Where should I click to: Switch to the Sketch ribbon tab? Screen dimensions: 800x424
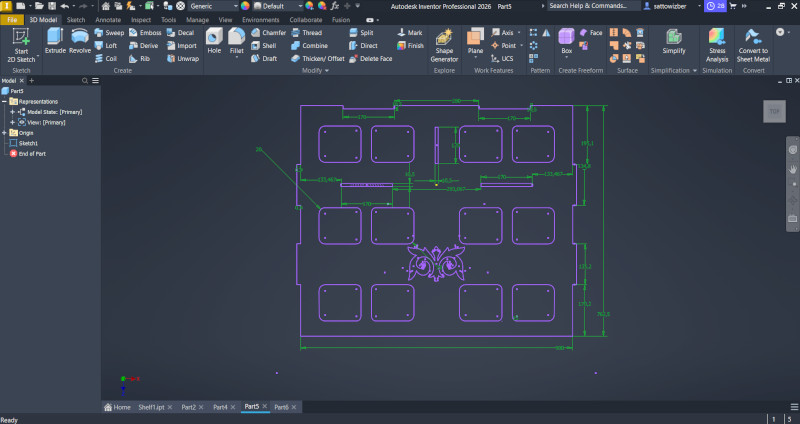[75, 19]
